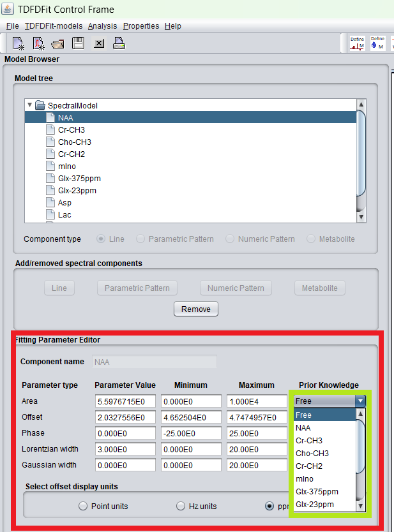The height and width of the screenshot is (532, 394).
Task: Select the Metabolite component type radio
Action: tap(311, 239)
